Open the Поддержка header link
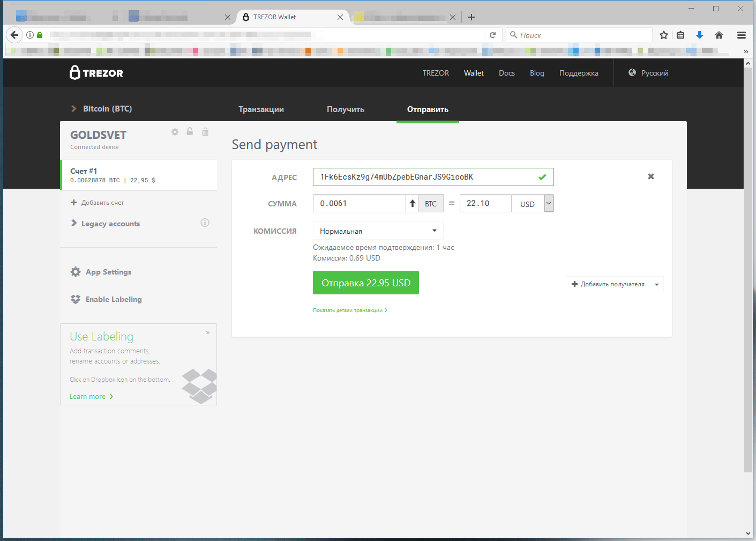 pyautogui.click(x=579, y=73)
